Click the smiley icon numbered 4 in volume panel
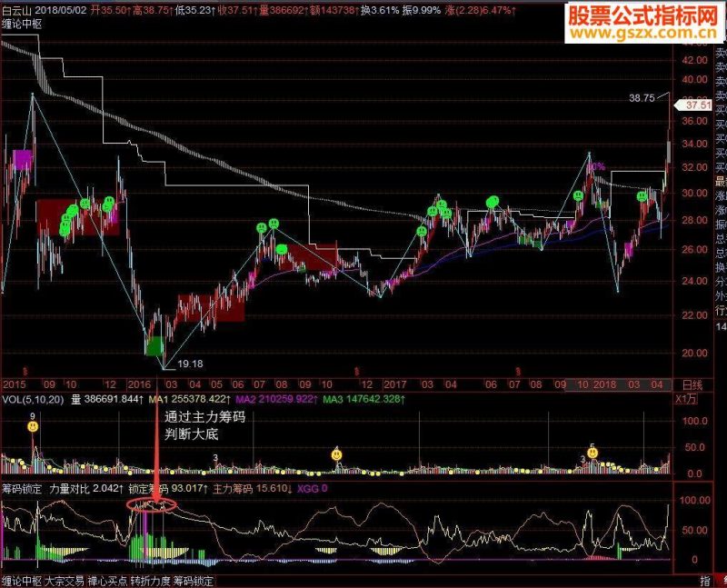This screenshot has height=588, width=727. click(336, 455)
